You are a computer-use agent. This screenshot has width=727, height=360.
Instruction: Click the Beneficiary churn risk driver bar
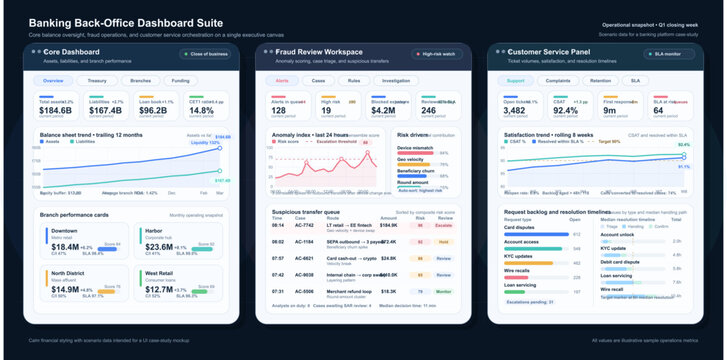412,176
